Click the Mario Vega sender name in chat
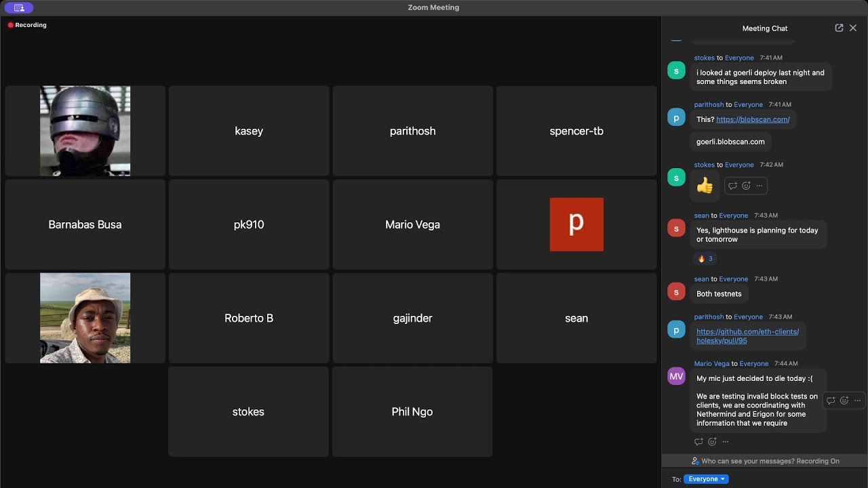Image resolution: width=868 pixels, height=488 pixels. point(711,363)
